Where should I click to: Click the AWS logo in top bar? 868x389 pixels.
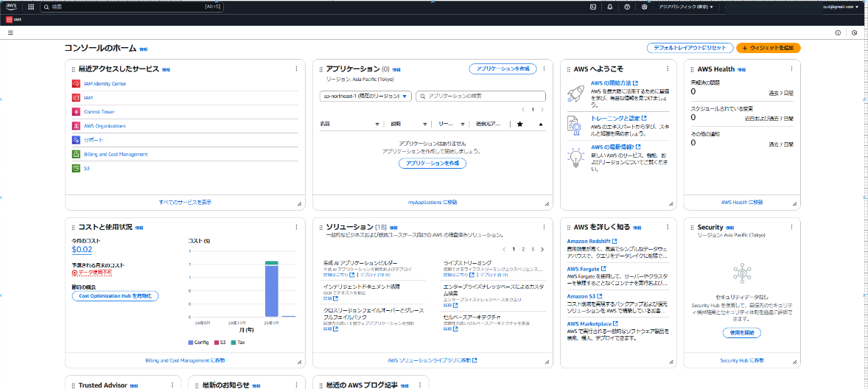click(x=13, y=7)
